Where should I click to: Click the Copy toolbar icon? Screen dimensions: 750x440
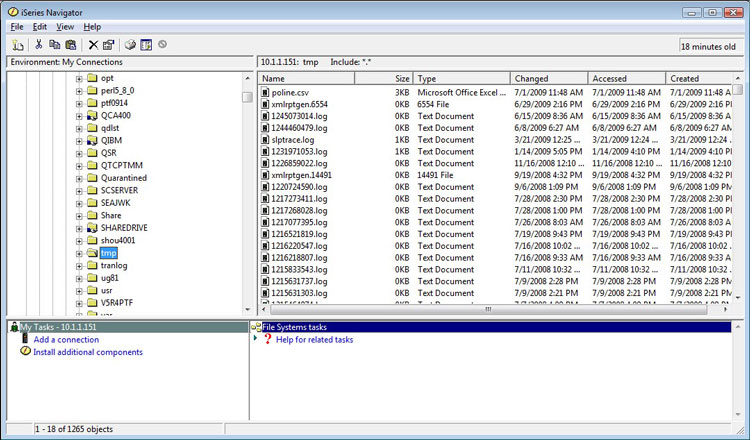coord(55,45)
